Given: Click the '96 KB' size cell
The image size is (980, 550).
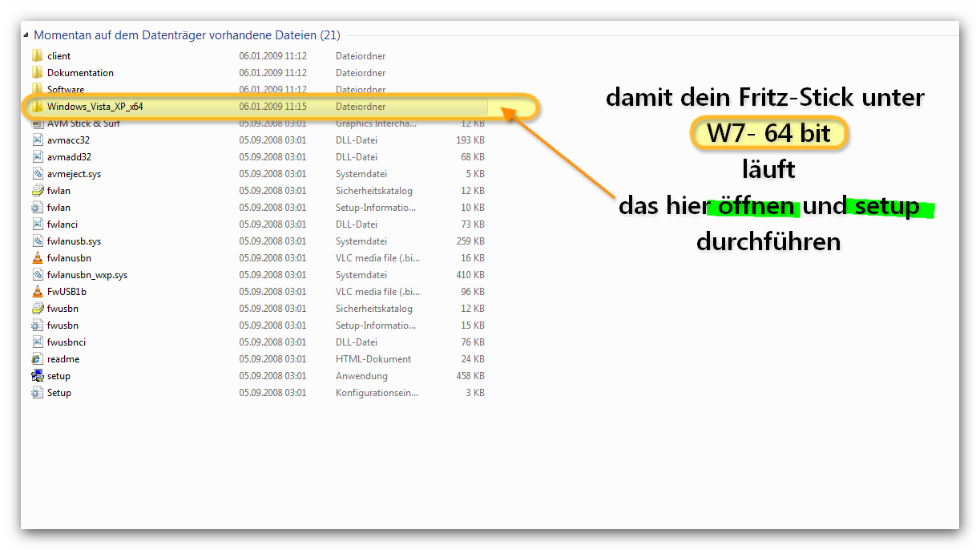Looking at the screenshot, I should 472,292.
